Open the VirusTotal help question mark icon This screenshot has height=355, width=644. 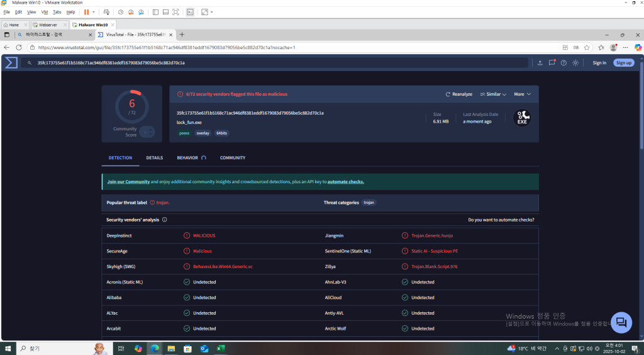click(563, 63)
